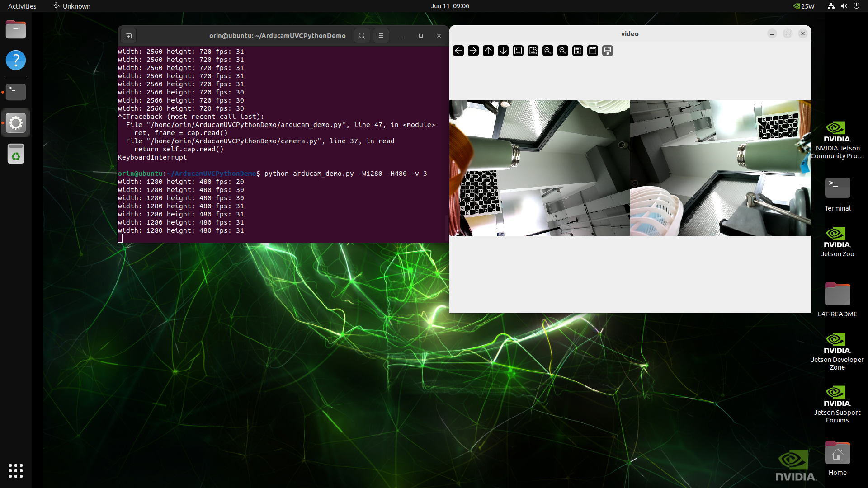Maximize the terminal window
The width and height of the screenshot is (868, 488).
click(x=421, y=36)
